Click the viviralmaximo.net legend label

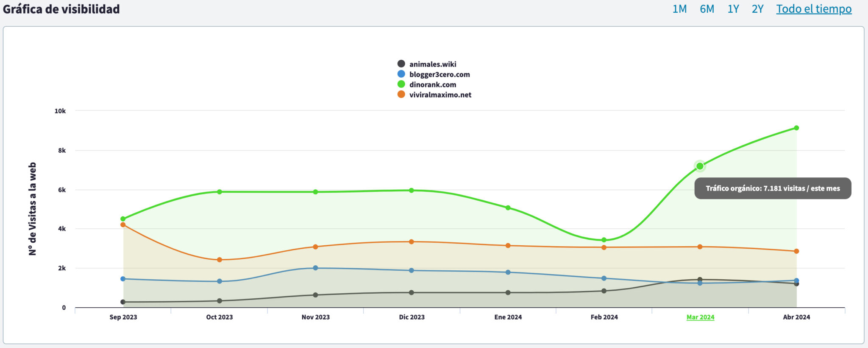click(440, 95)
